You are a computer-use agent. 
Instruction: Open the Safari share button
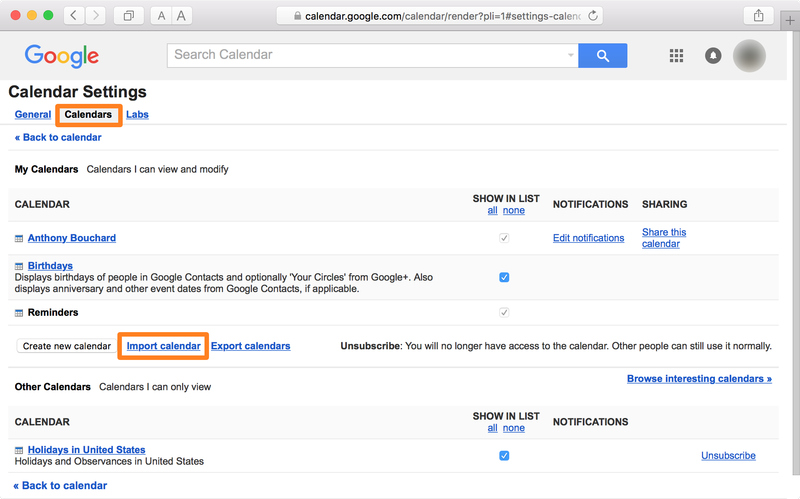pyautogui.click(x=759, y=15)
